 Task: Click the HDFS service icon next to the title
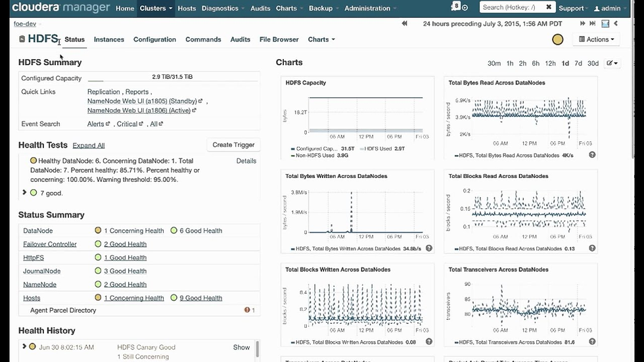[22, 39]
